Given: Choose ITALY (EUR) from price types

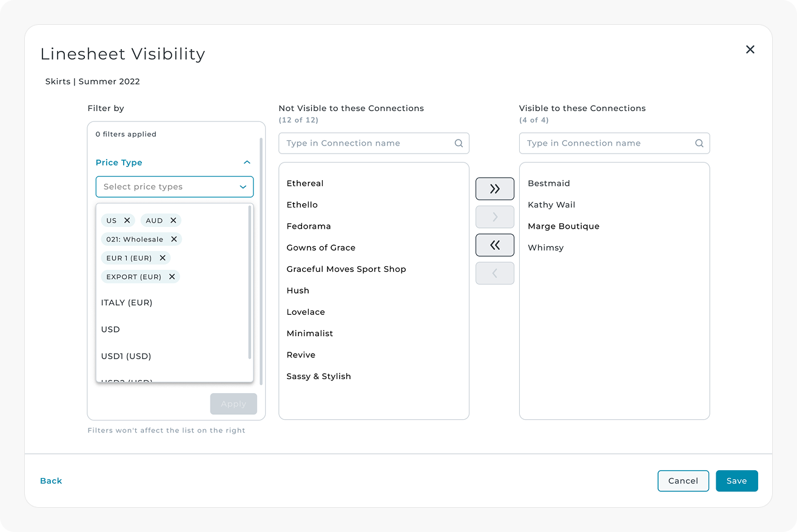Looking at the screenshot, I should (x=127, y=303).
